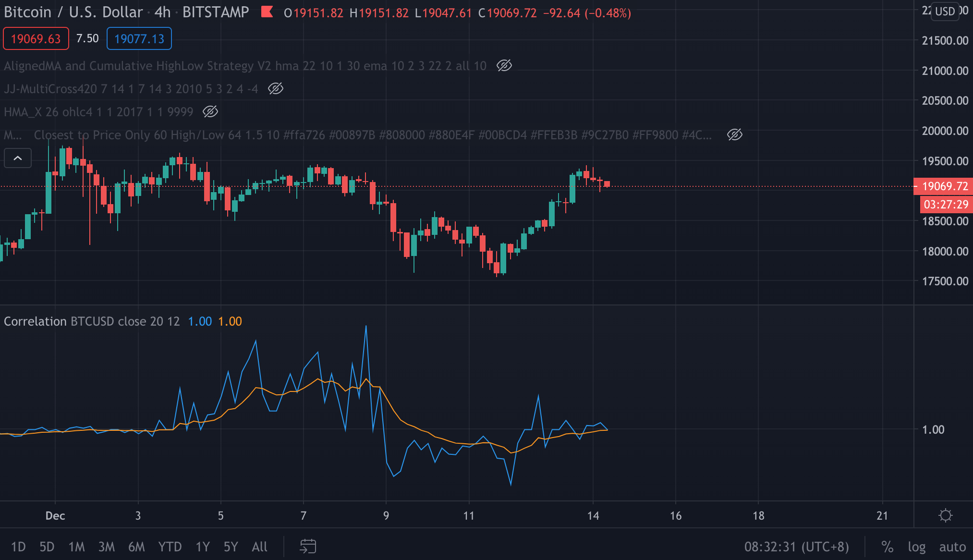Image resolution: width=973 pixels, height=560 pixels.
Task: Toggle log scale mode
Action: click(916, 547)
